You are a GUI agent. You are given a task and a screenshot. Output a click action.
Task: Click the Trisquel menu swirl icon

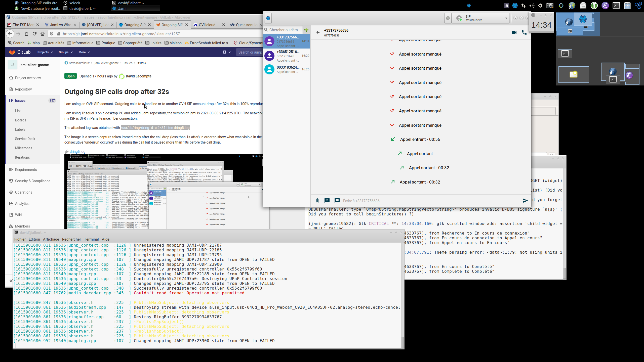click(x=638, y=6)
